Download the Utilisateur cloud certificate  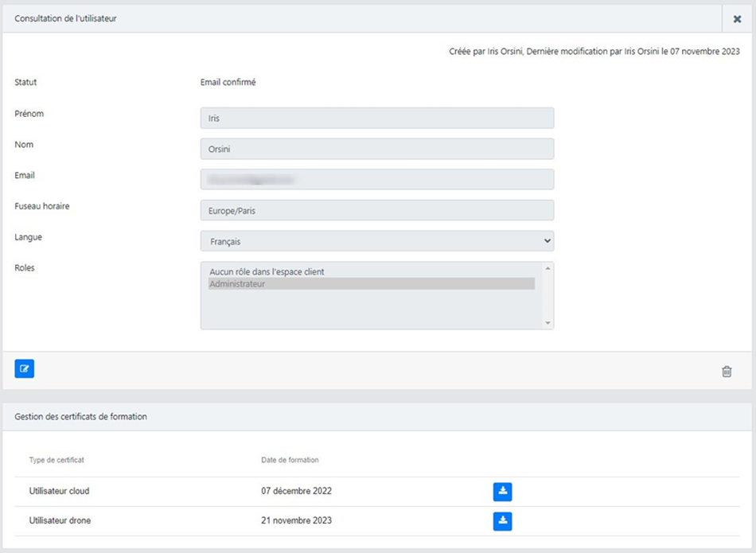[502, 492]
